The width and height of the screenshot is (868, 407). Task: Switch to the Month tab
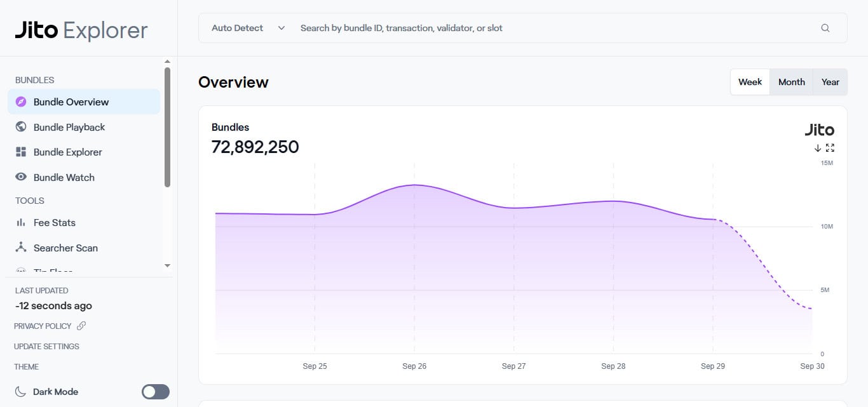(x=792, y=82)
